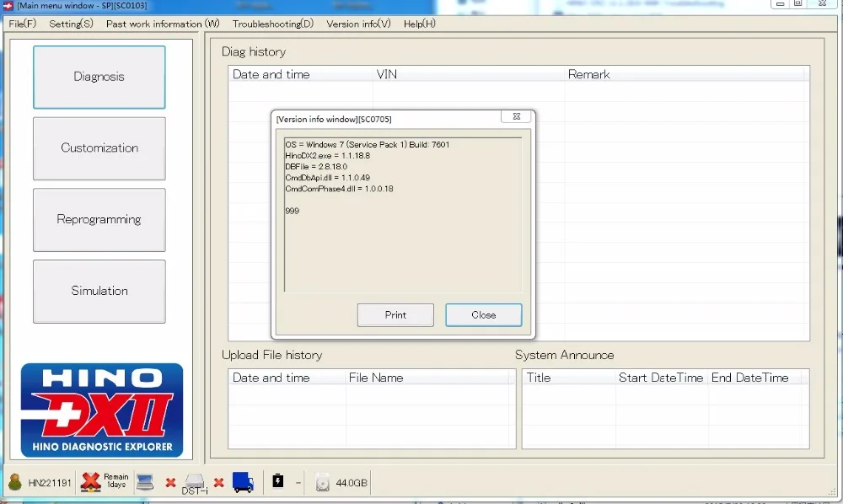Viewport: 843px width, 504px height.
Task: Click the Title column in System Announce
Action: (569, 378)
